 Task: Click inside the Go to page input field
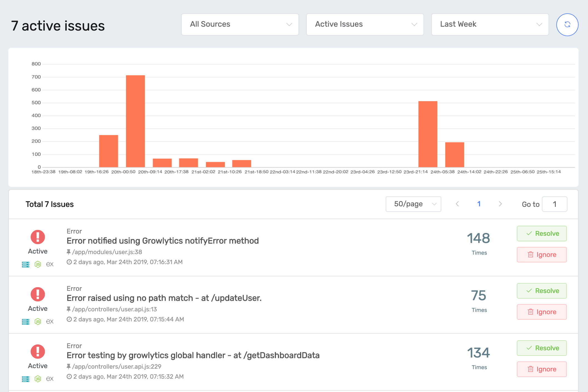(554, 204)
